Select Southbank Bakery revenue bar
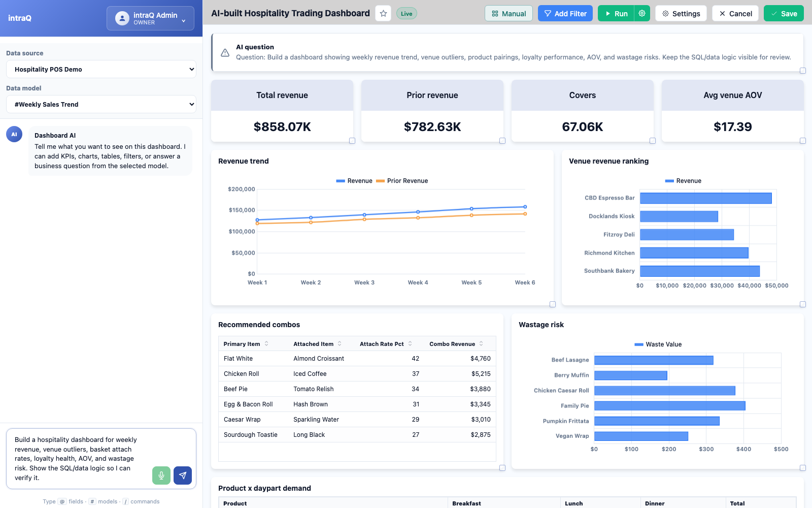Viewport: 812px width, 508px height. coord(700,271)
